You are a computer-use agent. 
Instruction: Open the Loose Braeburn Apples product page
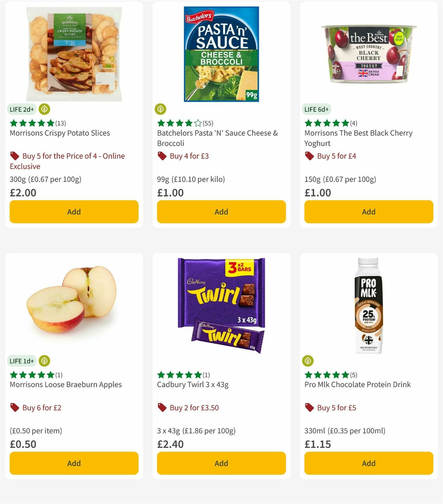[x=65, y=384]
